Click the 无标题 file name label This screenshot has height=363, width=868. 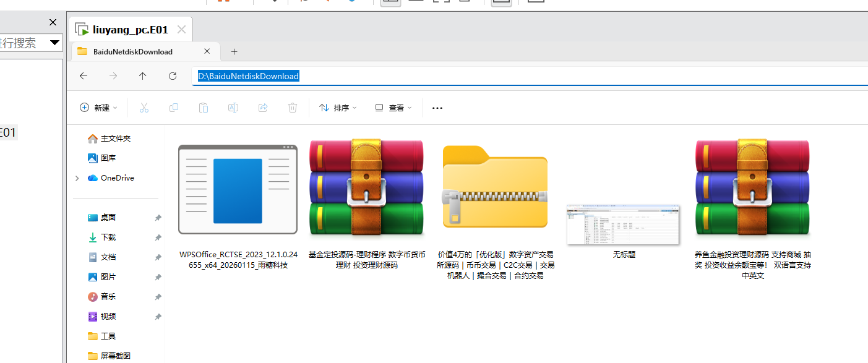pyautogui.click(x=624, y=255)
